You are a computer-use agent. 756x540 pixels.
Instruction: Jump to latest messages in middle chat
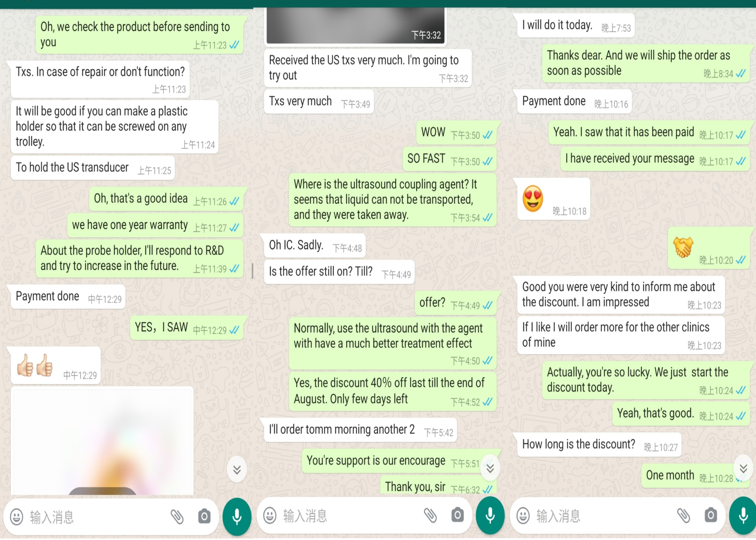coord(490,468)
